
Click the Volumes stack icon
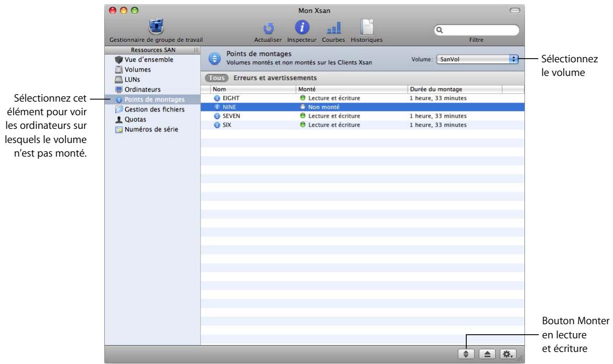[x=119, y=70]
